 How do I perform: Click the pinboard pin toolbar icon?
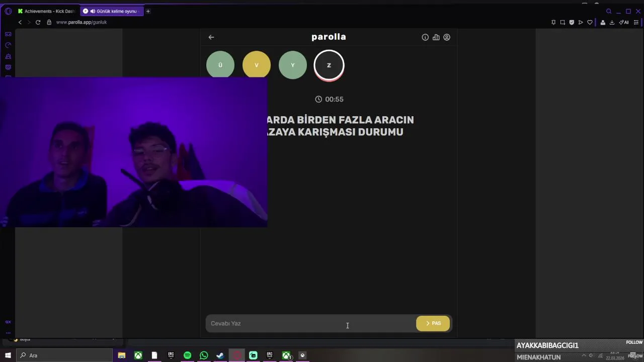point(553,22)
